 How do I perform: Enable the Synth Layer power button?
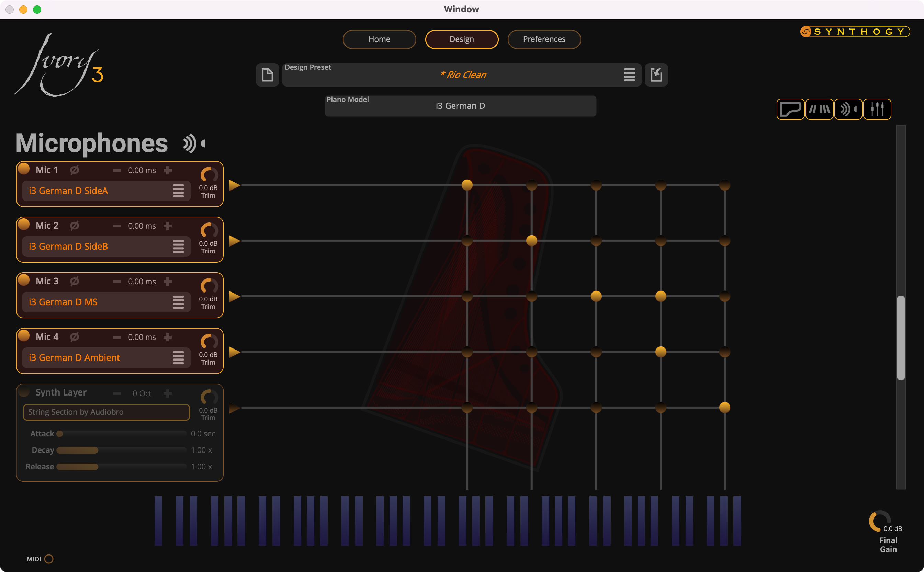point(24,391)
